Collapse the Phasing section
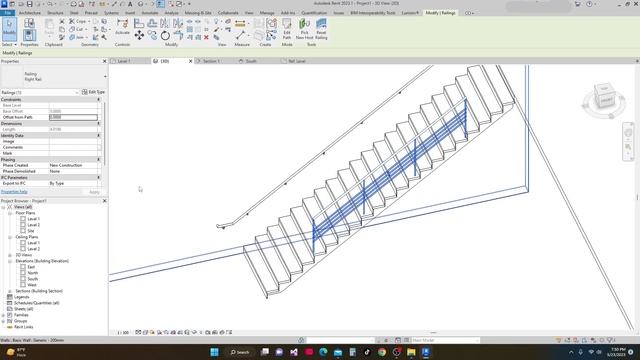The width and height of the screenshot is (640, 360). [98, 160]
